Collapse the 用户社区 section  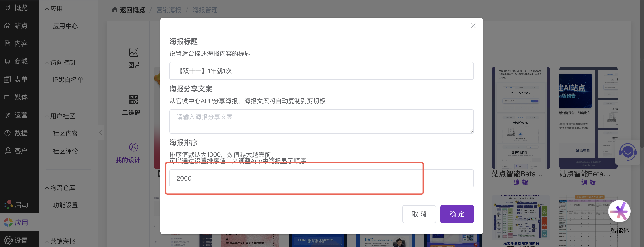coord(47,116)
